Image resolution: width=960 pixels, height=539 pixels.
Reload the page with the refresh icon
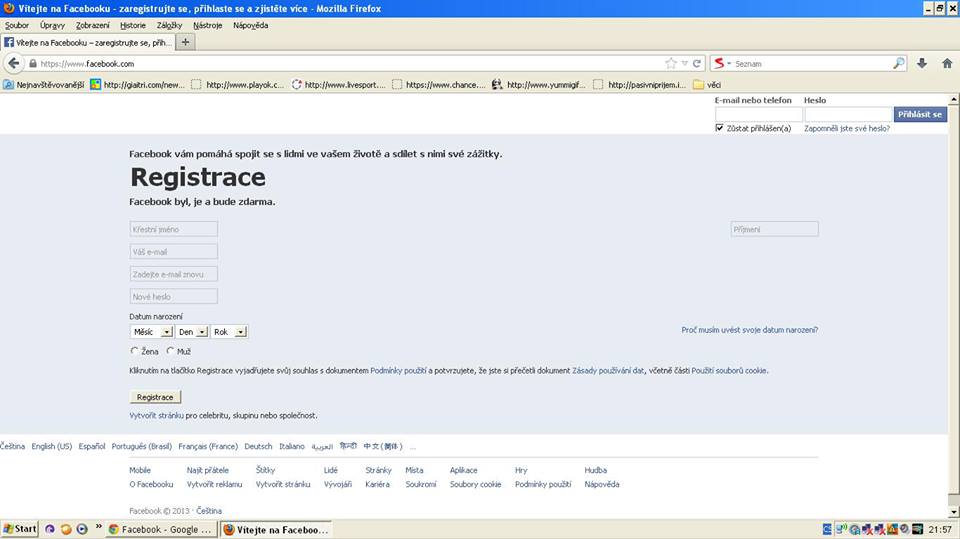pyautogui.click(x=697, y=63)
